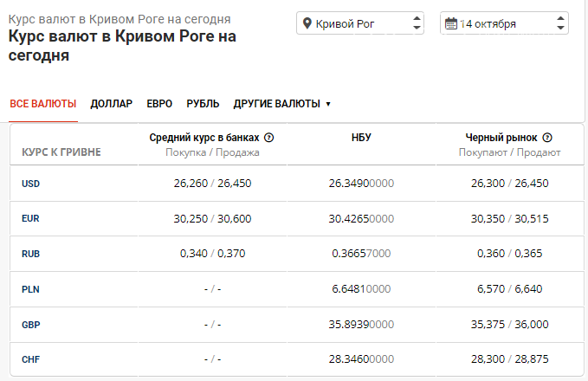Viewport: 588px width, 381px height.
Task: Click the help icon next to Средний курс в банках
Action: pyautogui.click(x=269, y=137)
